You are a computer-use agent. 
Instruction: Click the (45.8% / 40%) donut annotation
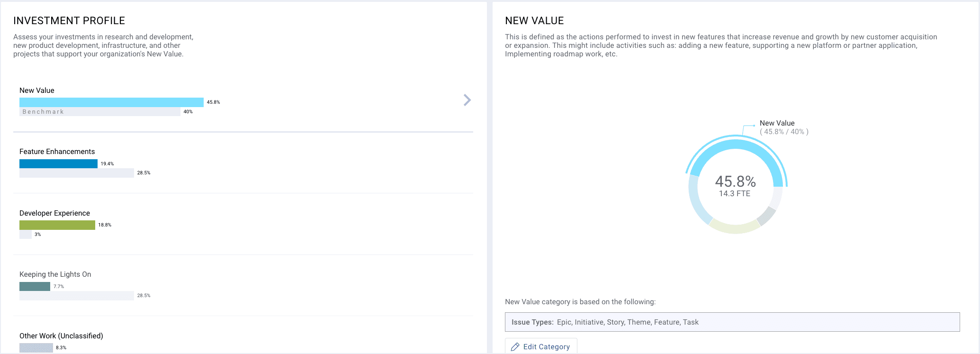coord(784,132)
